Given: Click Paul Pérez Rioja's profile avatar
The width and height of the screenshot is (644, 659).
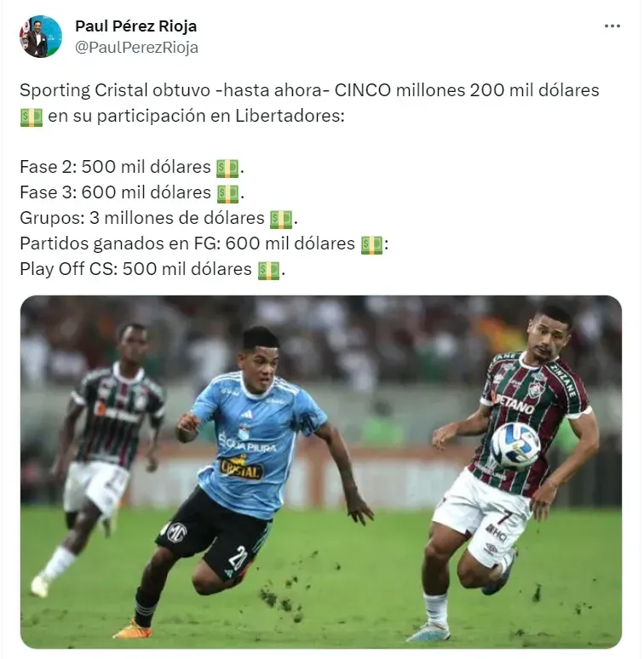Looking at the screenshot, I should pos(40,37).
